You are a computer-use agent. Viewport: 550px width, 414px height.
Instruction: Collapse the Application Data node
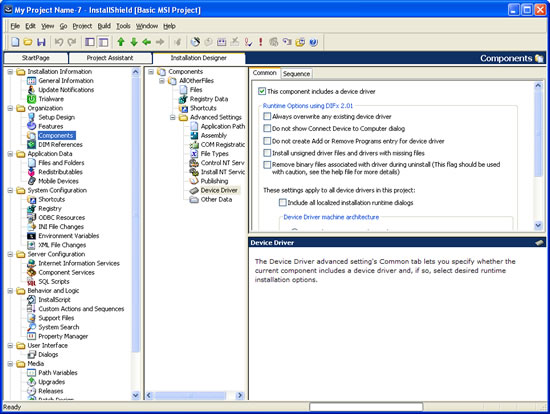click(x=10, y=154)
